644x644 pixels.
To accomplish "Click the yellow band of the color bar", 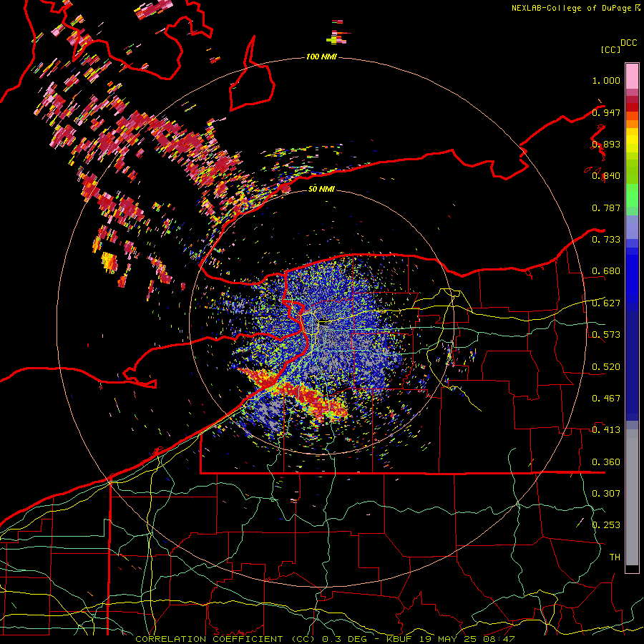I will pos(632,141).
